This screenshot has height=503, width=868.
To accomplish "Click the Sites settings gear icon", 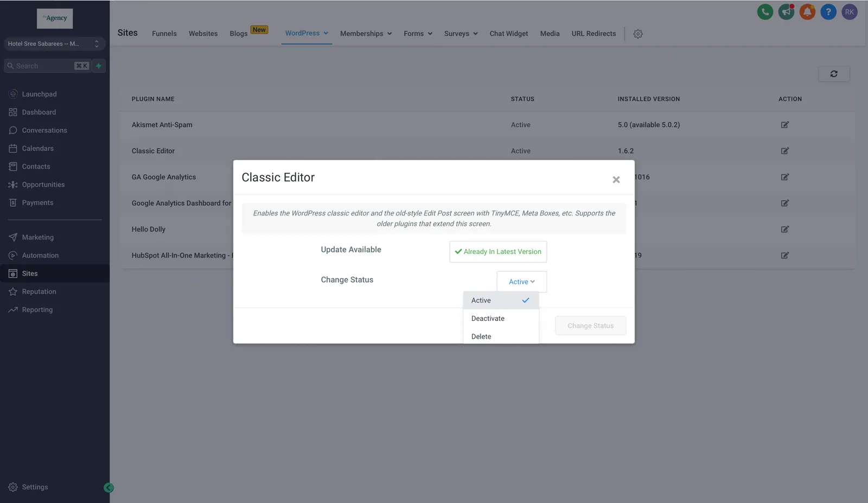I will [x=638, y=34].
